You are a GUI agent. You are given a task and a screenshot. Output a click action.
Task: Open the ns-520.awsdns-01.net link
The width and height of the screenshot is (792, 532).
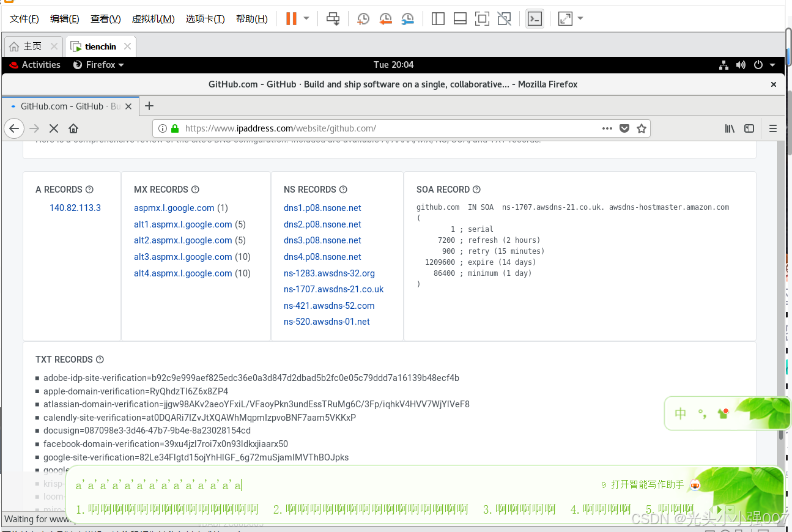[327, 322]
